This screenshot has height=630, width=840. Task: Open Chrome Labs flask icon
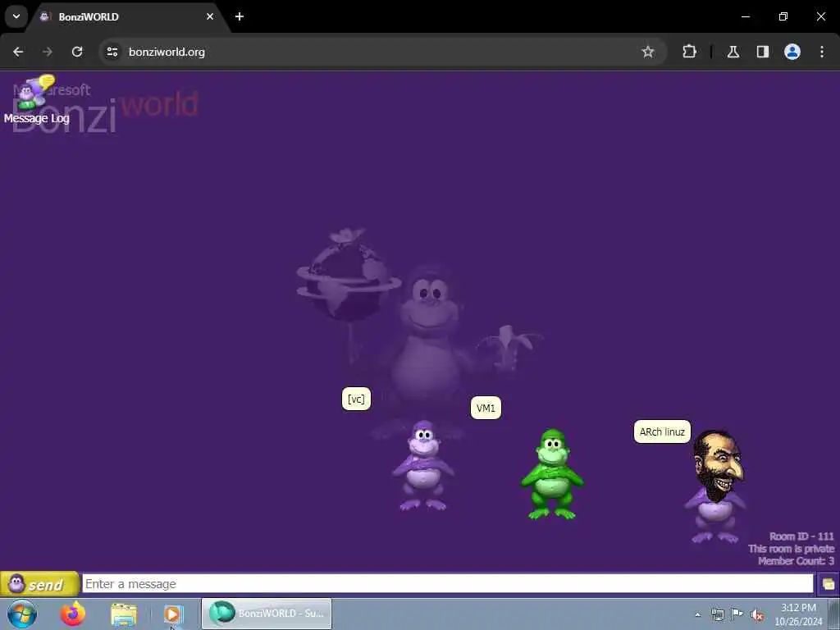tap(733, 52)
